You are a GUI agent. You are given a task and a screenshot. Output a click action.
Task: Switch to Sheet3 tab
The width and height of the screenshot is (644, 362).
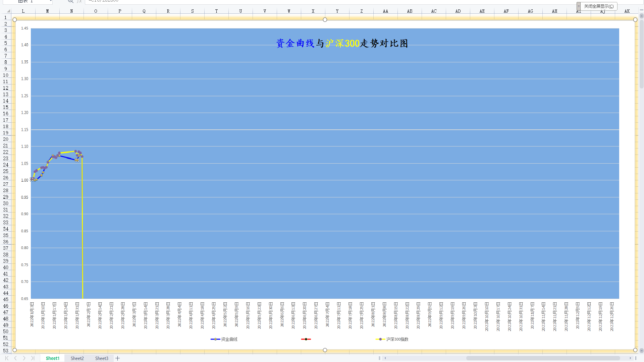[x=102, y=358]
